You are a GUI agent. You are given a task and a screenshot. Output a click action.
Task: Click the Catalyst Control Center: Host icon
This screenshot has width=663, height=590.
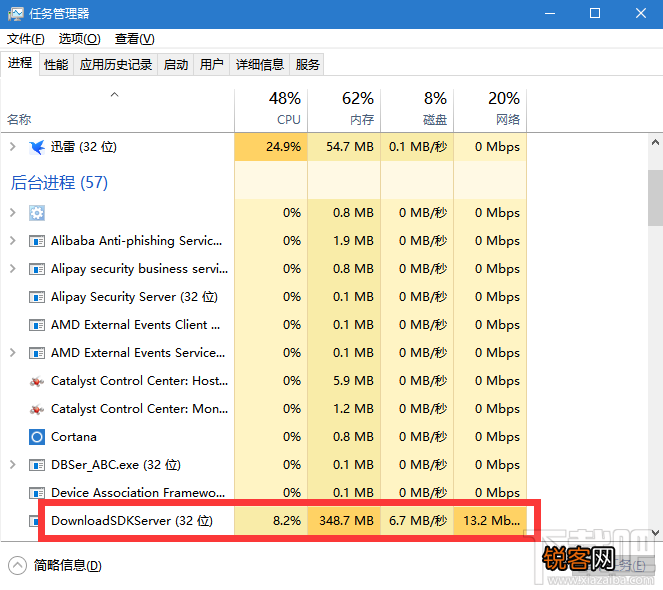pyautogui.click(x=37, y=381)
